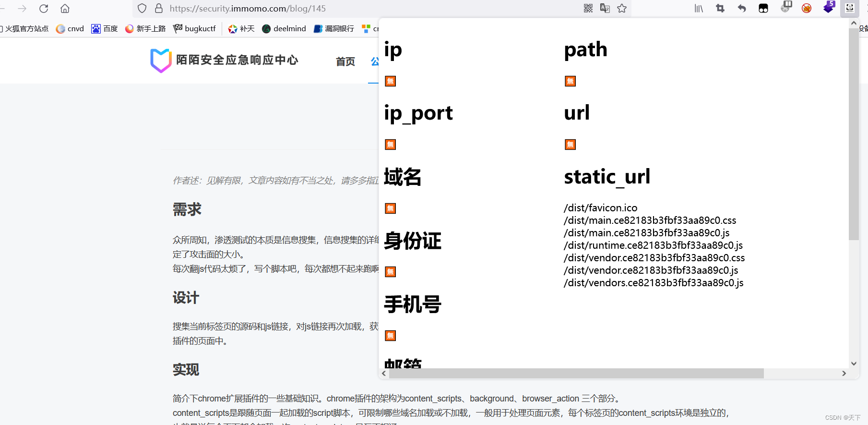Select the 首页 navigation tab
The image size is (868, 425).
pyautogui.click(x=345, y=61)
